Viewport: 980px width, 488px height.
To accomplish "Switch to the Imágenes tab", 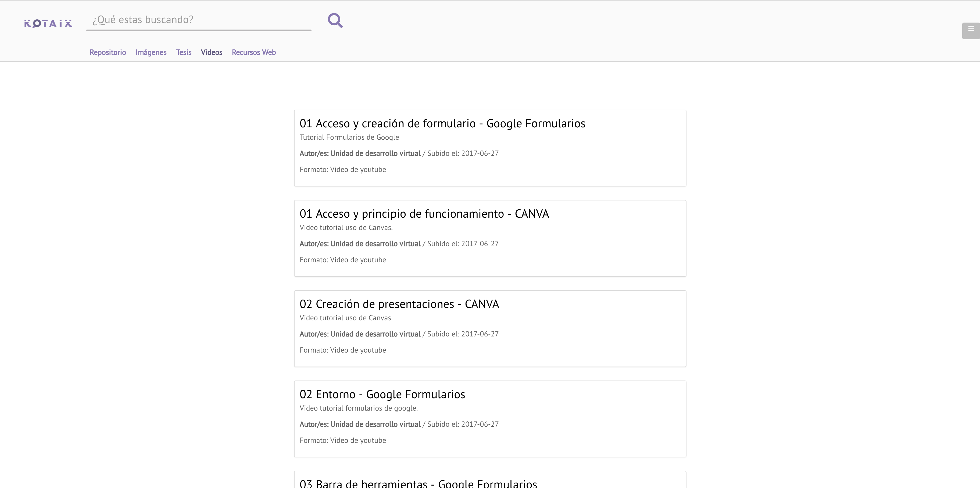I will tap(151, 52).
